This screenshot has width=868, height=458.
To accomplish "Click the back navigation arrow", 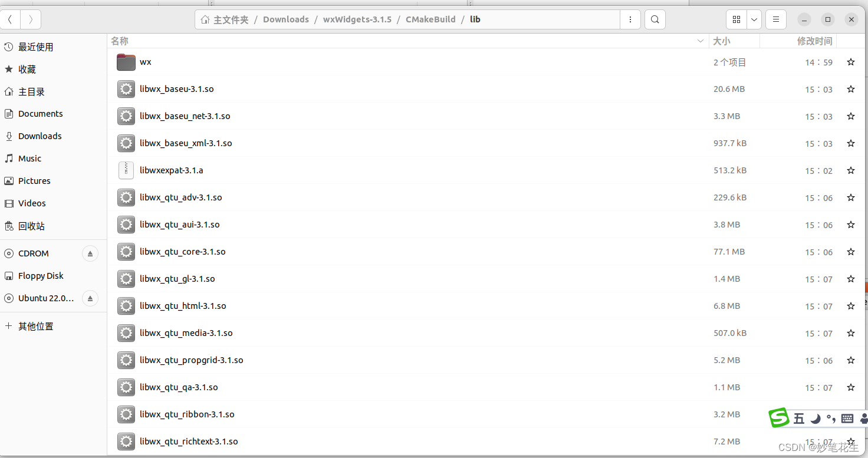I will (11, 19).
